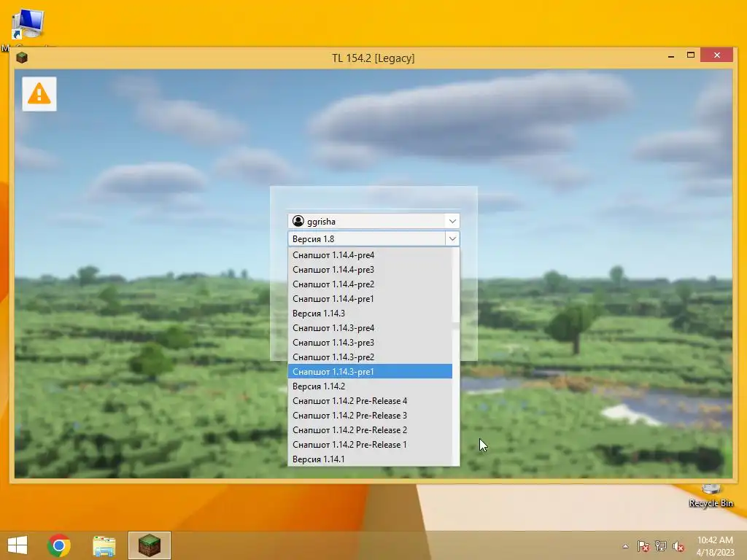Viewport: 747px width, 560px height.
Task: Click the ggrisha account avatar icon
Action: pos(298,221)
